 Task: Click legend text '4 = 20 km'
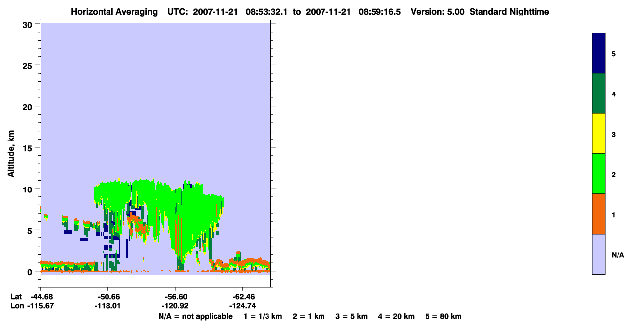coord(397,316)
